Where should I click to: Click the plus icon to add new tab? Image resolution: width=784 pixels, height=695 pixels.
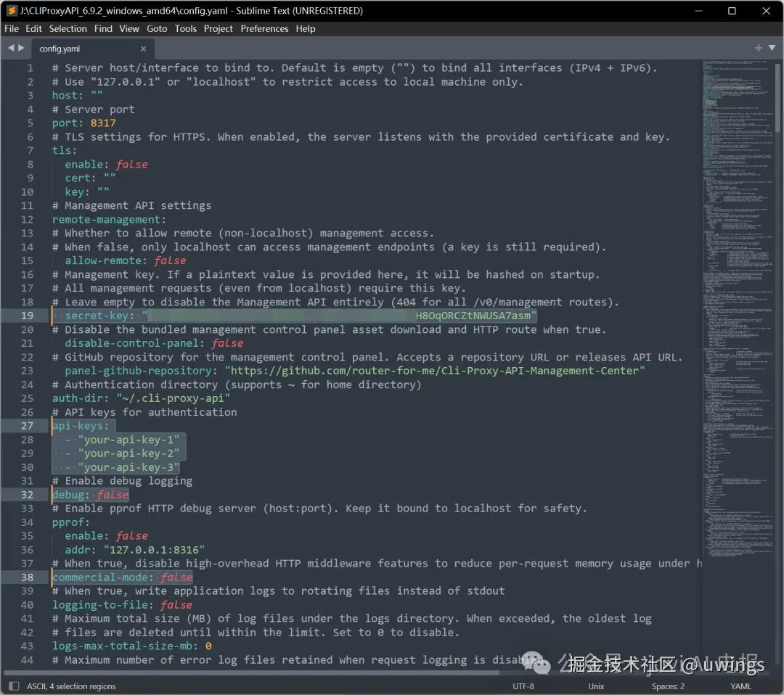tap(759, 48)
